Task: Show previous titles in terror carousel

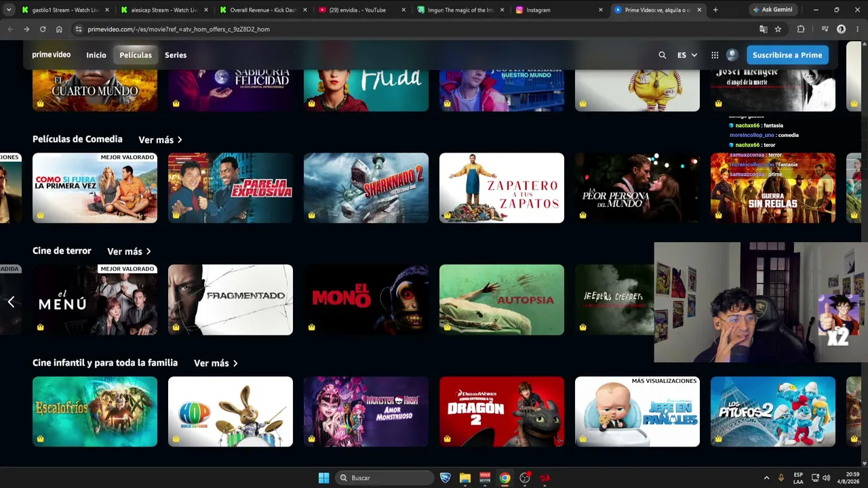Action: coord(11,302)
